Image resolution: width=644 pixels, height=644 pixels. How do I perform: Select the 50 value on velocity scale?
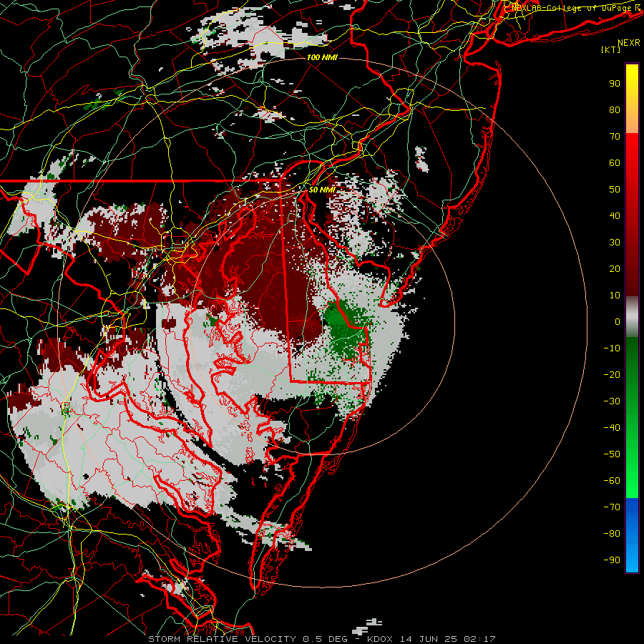[x=615, y=190]
